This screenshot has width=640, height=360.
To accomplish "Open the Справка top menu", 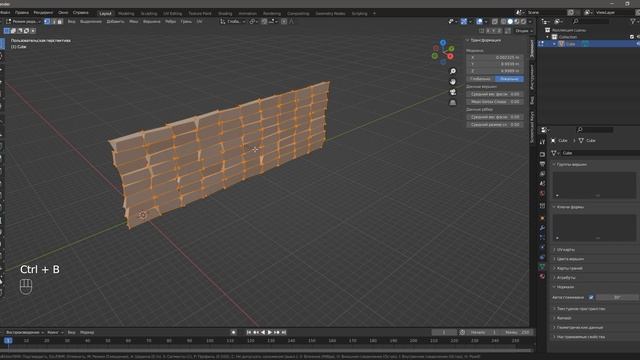I will pyautogui.click(x=80, y=13).
